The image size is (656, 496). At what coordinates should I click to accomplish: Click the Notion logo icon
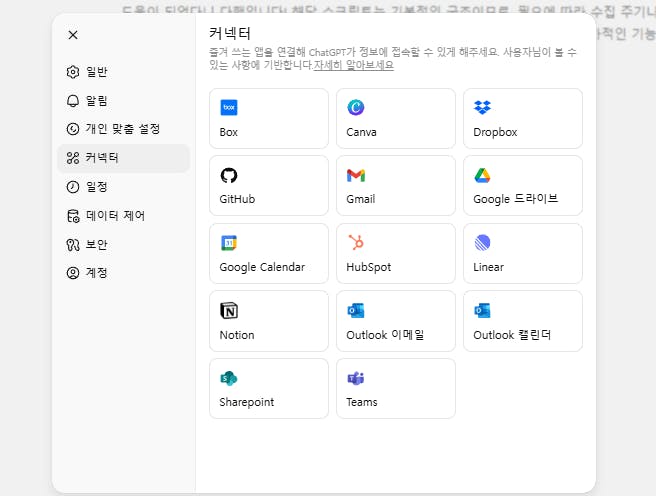[229, 311]
